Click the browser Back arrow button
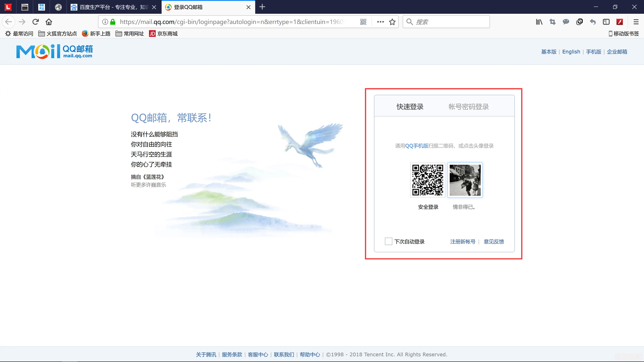 [x=9, y=22]
